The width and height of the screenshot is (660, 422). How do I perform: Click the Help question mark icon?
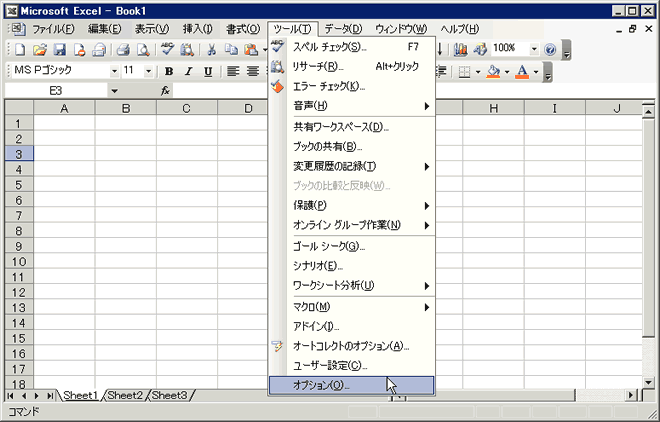point(550,50)
